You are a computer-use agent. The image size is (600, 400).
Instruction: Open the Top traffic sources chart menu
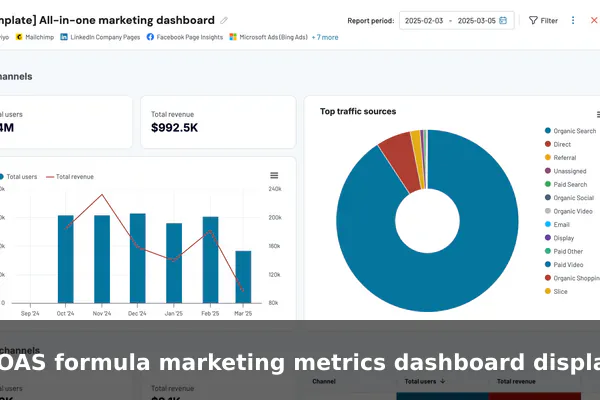coord(598,114)
